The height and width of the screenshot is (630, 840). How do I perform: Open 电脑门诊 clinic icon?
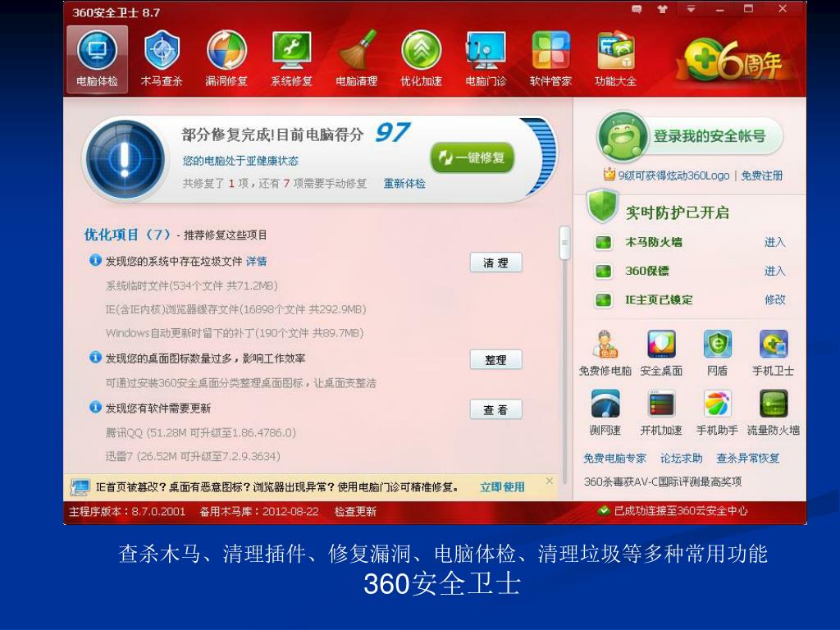click(486, 59)
